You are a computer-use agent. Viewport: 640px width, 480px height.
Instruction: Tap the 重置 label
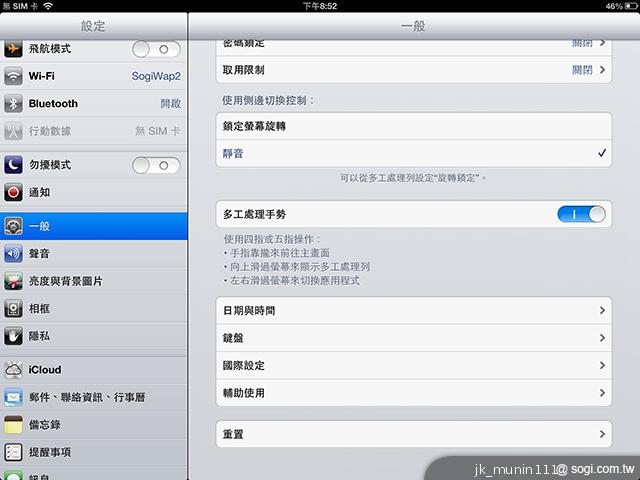[233, 434]
